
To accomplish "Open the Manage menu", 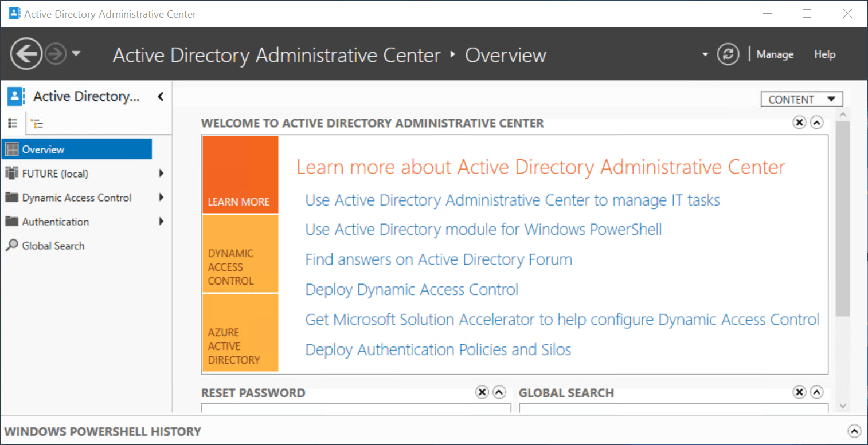I will pyautogui.click(x=775, y=54).
